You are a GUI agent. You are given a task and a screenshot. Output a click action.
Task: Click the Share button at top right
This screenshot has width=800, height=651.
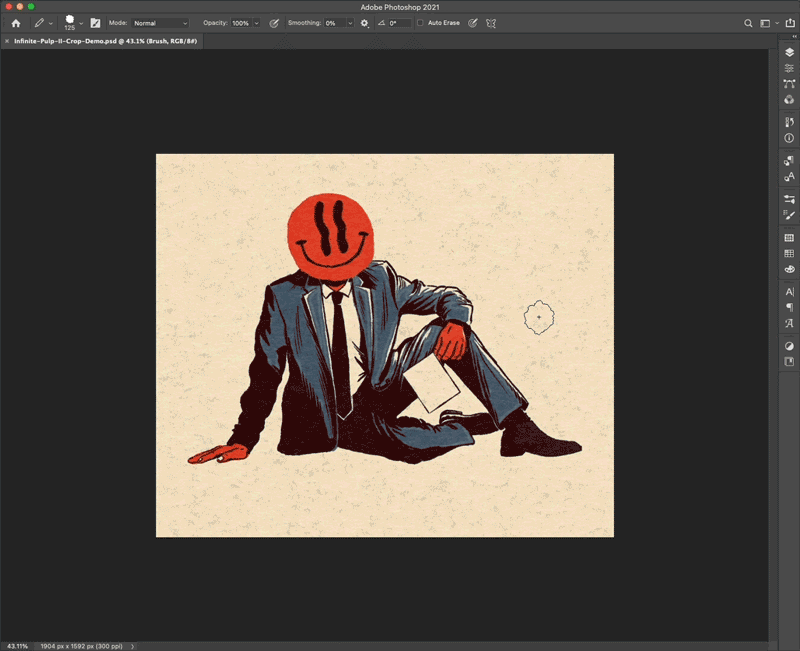click(x=788, y=23)
